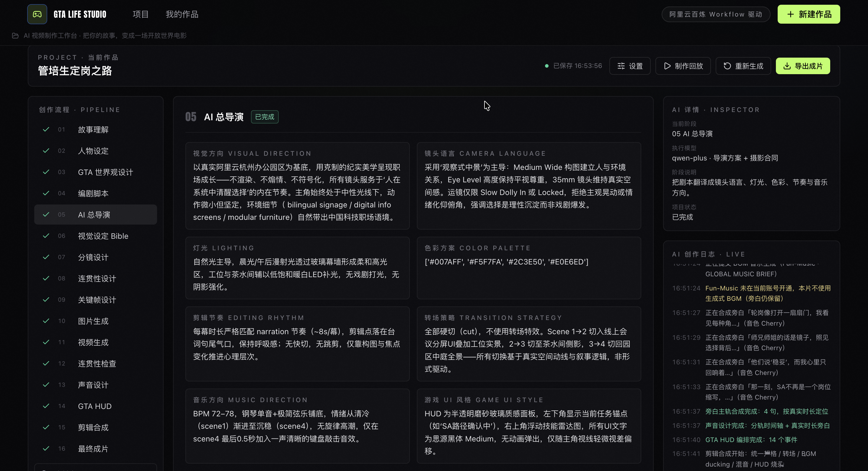This screenshot has height=471, width=868.
Task: Click the checkmark beside 编剧脚本
Action: pos(46,193)
